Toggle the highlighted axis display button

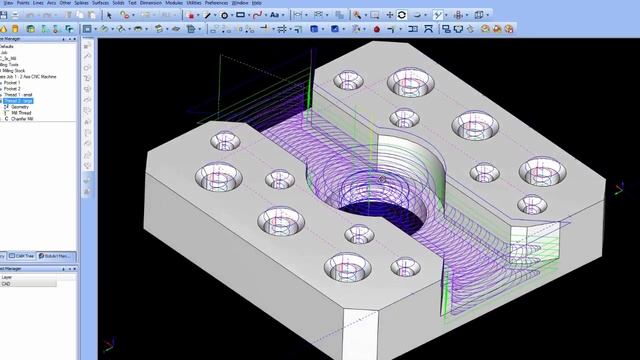(438, 15)
